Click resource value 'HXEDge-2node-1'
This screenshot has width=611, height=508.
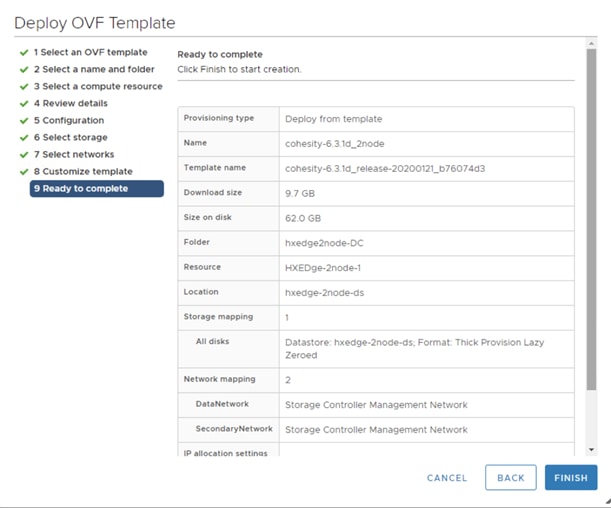tap(323, 268)
